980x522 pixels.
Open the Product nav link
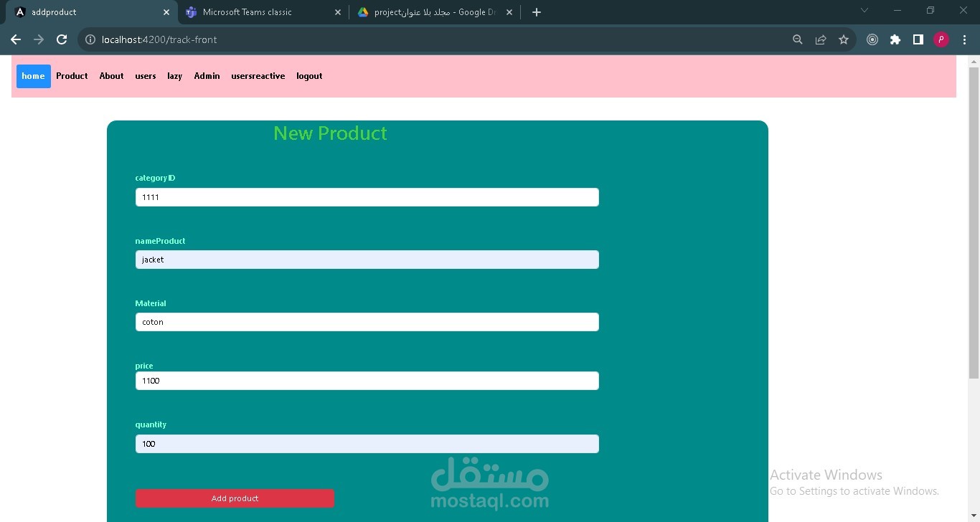(72, 76)
